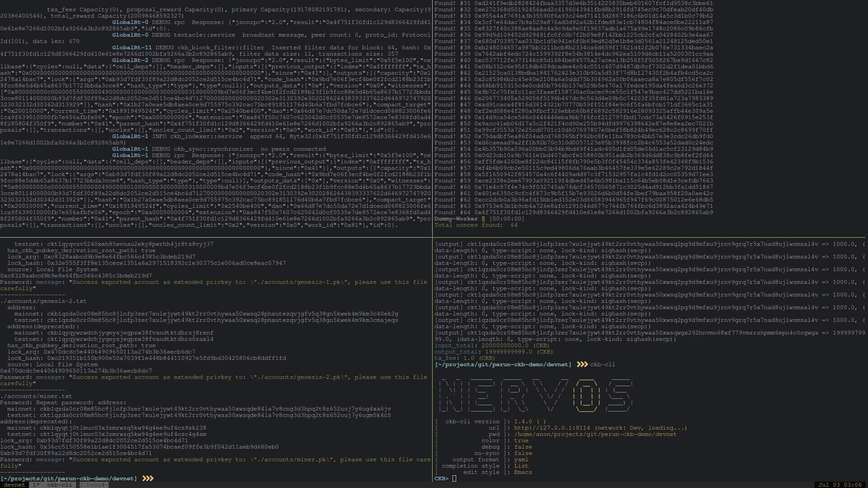Click the bottom-left prompt path ~/projects/git/perun-ckb-demo/devnet

click(x=69, y=478)
